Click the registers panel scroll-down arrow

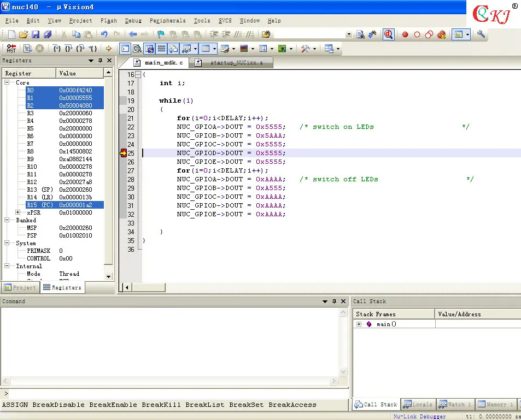point(108,276)
